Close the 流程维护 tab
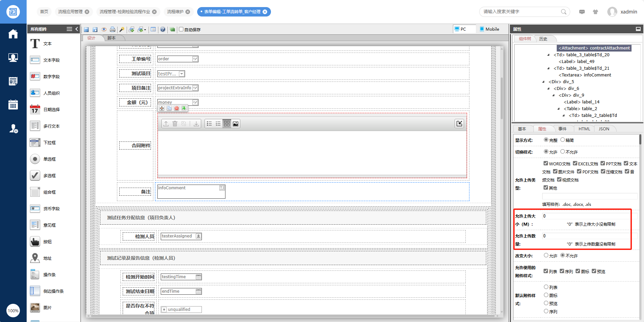 coord(188,12)
